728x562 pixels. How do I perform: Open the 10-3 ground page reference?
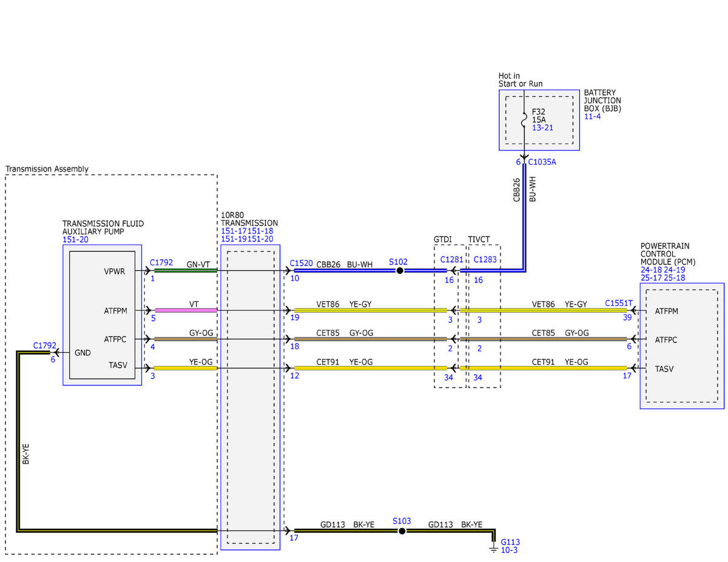click(509, 550)
